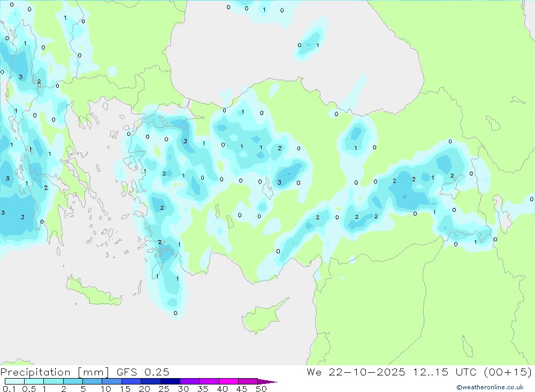This screenshot has width=535, height=392.
Task: Click the 1–2 mm legend color swatch
Action: tap(53, 381)
